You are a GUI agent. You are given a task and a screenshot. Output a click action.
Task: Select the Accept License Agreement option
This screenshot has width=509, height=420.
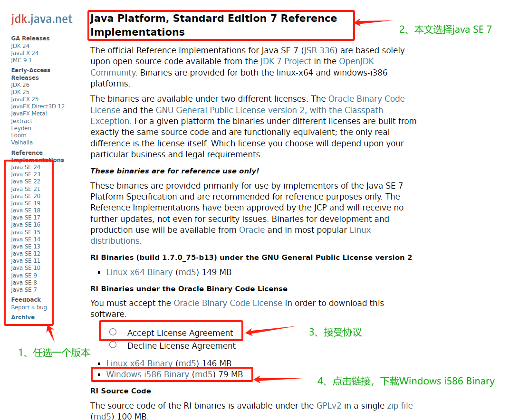point(113,332)
